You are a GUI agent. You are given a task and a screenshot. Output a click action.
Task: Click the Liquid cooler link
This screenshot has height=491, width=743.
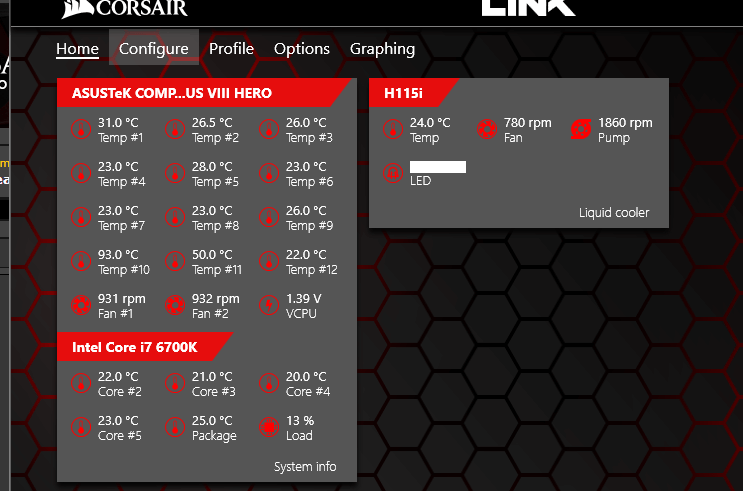(x=614, y=213)
